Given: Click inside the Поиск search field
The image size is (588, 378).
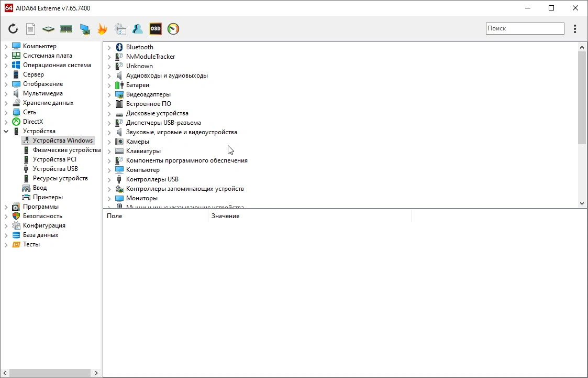Looking at the screenshot, I should coord(525,28).
